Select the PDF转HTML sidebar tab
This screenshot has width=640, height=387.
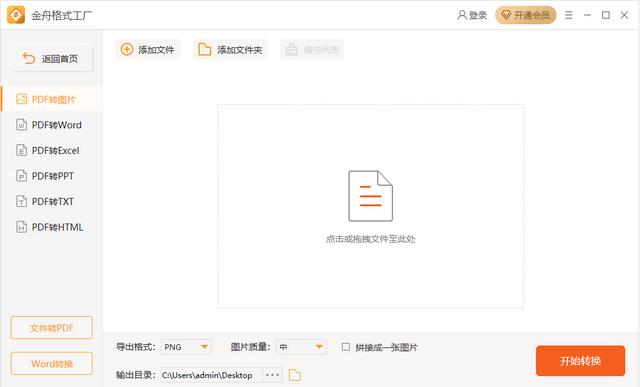tap(51, 227)
